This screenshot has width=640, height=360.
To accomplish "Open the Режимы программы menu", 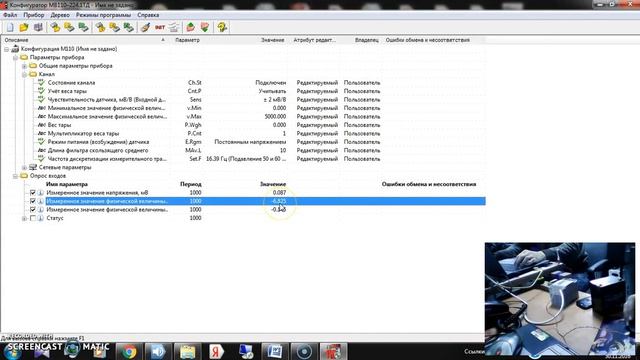I will coord(103,15).
